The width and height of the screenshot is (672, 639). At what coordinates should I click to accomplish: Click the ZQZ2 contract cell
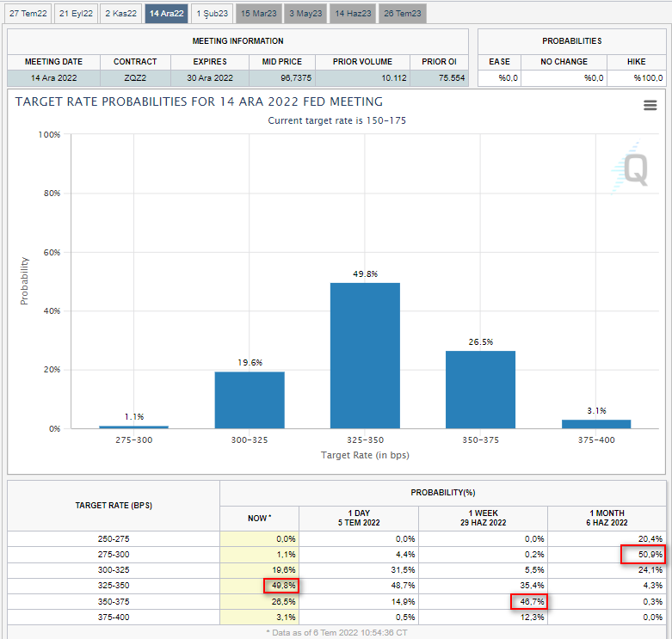pyautogui.click(x=135, y=78)
